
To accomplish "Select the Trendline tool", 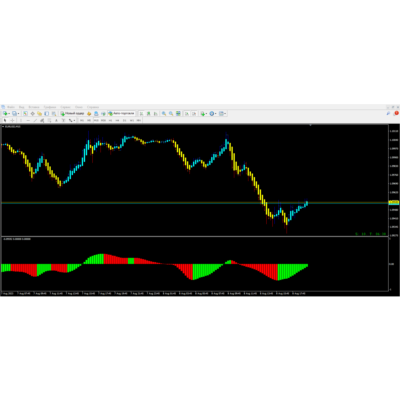I will [35, 120].
